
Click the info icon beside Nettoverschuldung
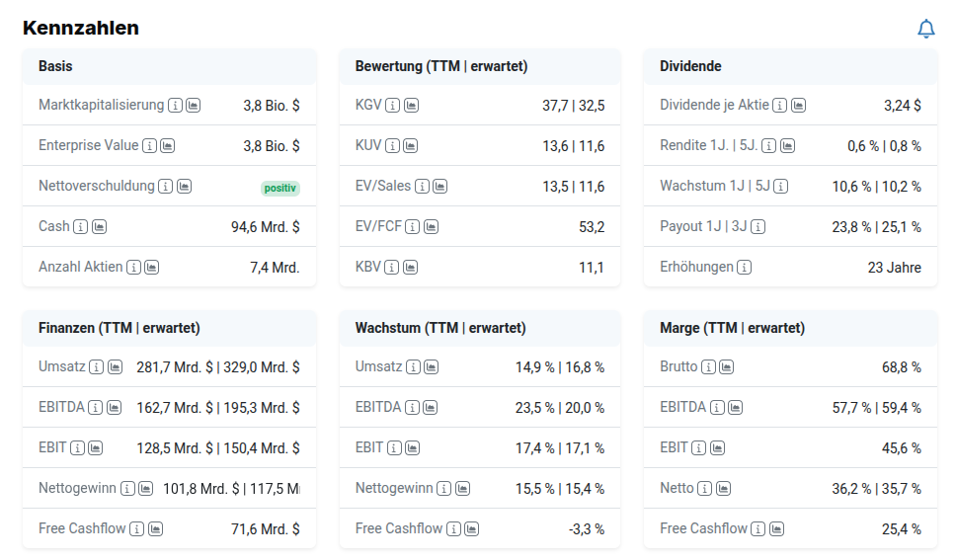[166, 186]
